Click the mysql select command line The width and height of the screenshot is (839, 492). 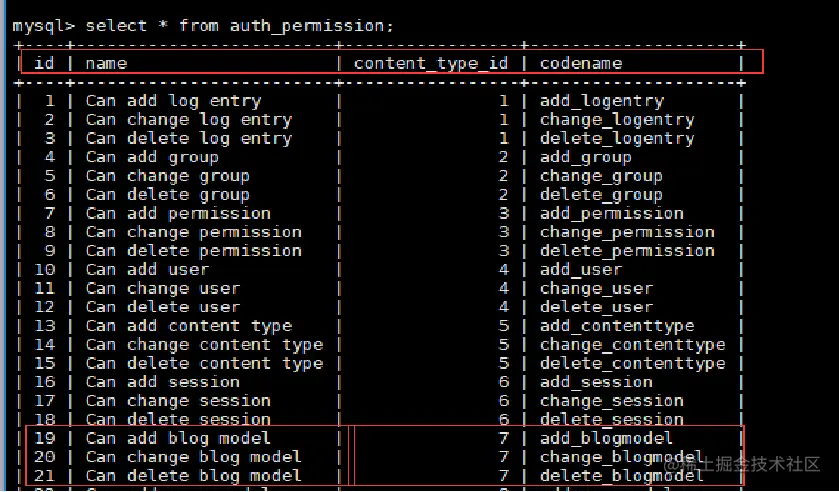pos(203,26)
